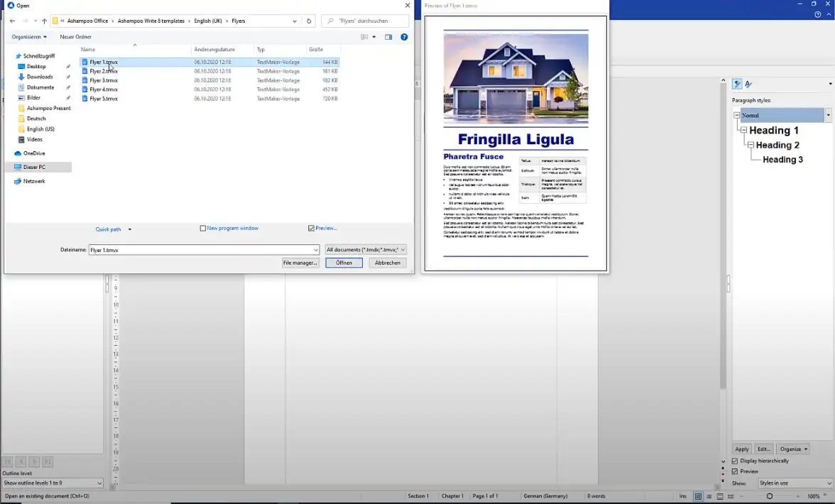Open the Show Styles in use dropdown

[795, 483]
